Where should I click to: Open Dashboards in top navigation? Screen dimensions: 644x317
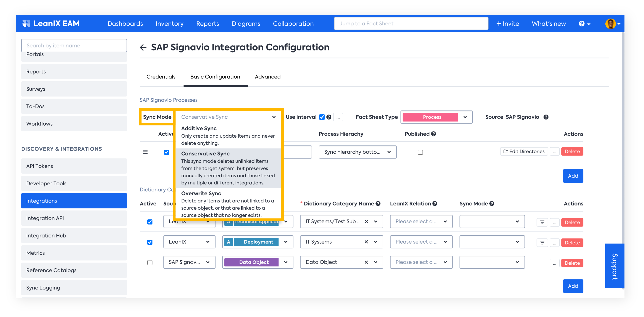tap(125, 23)
